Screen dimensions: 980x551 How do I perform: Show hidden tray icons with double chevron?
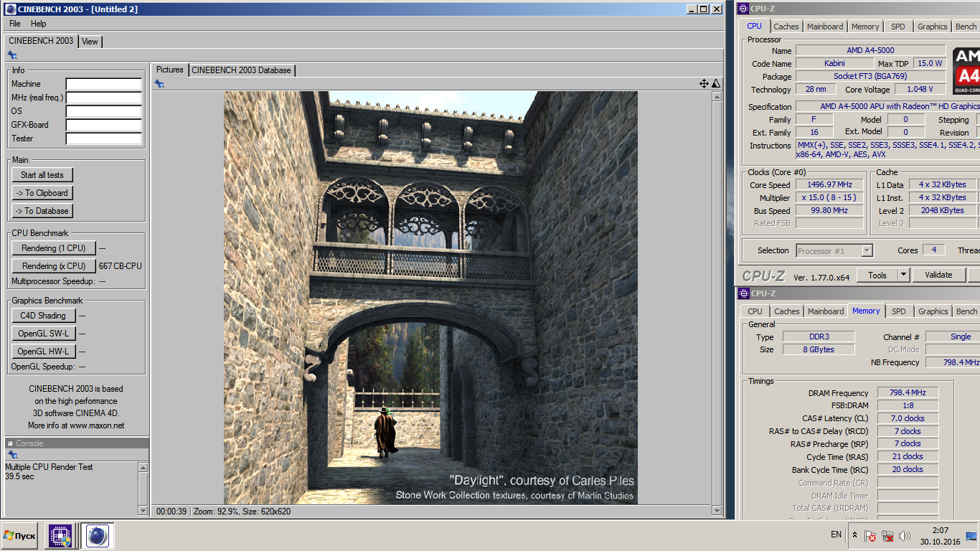(854, 535)
